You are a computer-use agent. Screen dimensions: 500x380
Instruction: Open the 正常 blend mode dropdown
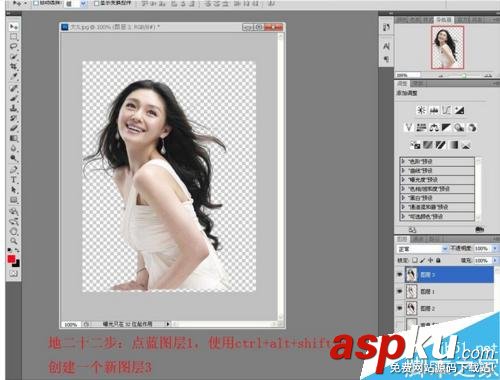422,249
